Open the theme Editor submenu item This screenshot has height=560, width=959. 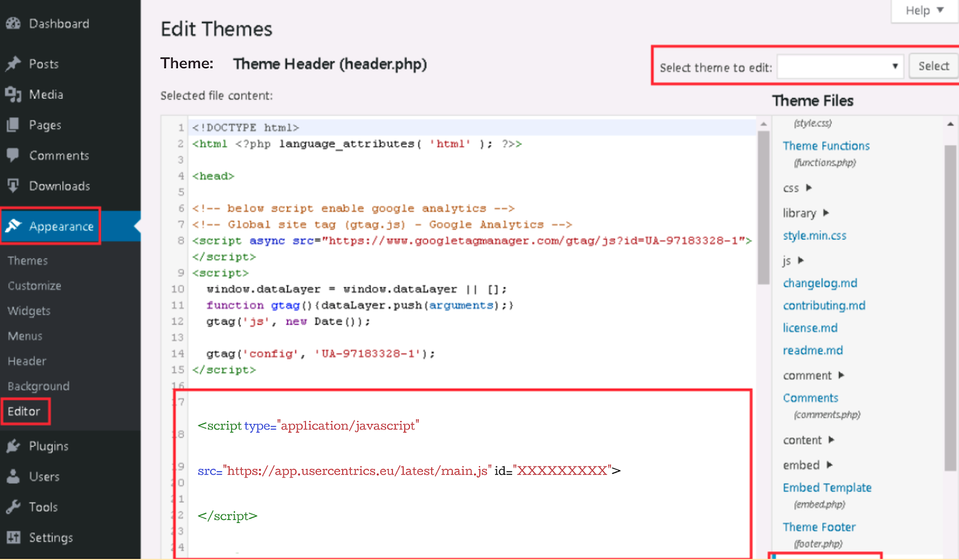(x=24, y=411)
